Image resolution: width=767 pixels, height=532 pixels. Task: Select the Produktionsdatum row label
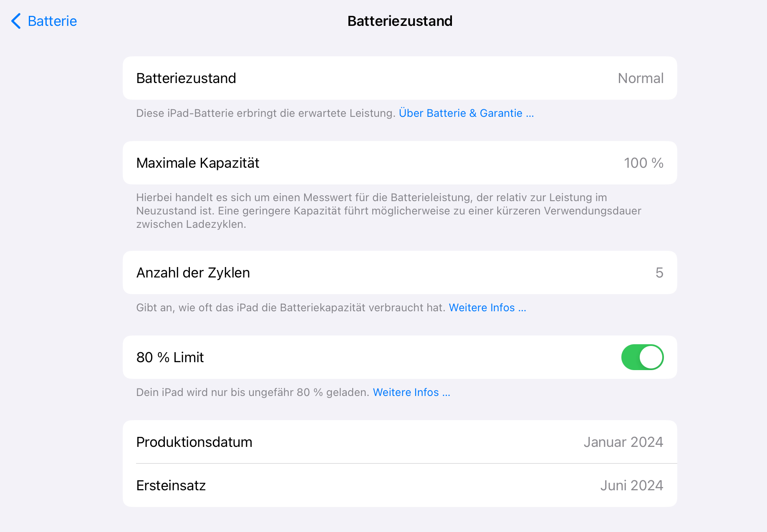pyautogui.click(x=194, y=442)
